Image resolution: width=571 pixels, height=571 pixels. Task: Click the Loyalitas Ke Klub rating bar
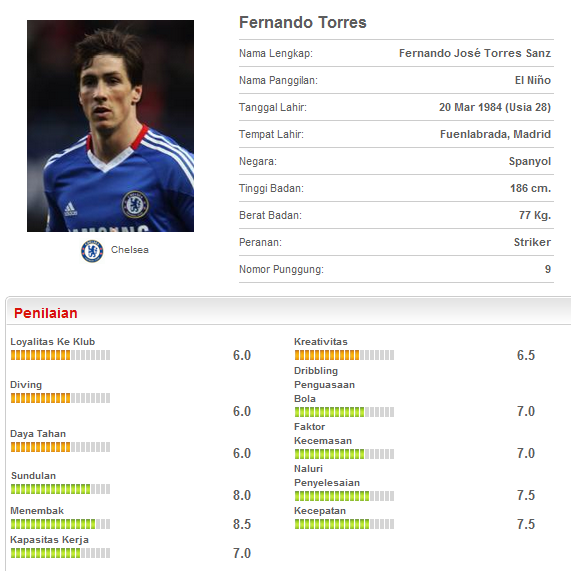[x=60, y=355]
